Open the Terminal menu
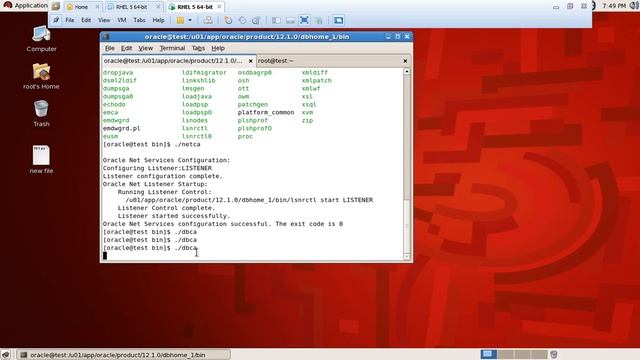The height and width of the screenshot is (360, 640). coord(172,48)
